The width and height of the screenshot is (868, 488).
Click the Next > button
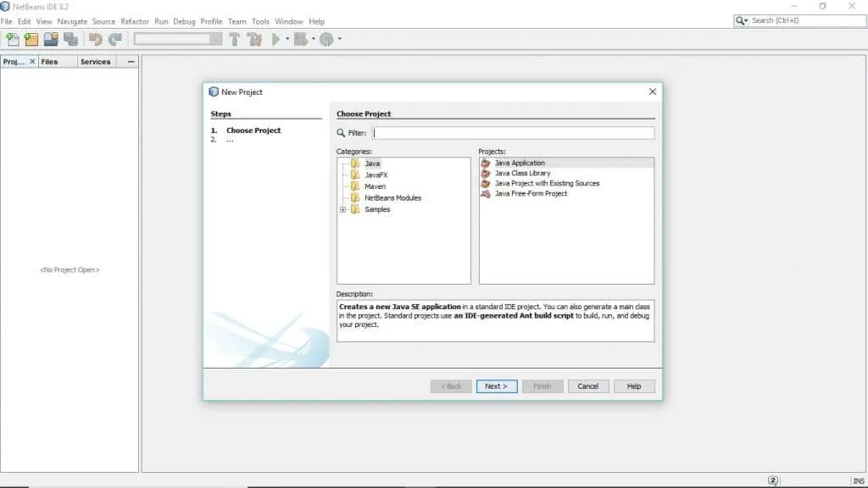pos(497,386)
